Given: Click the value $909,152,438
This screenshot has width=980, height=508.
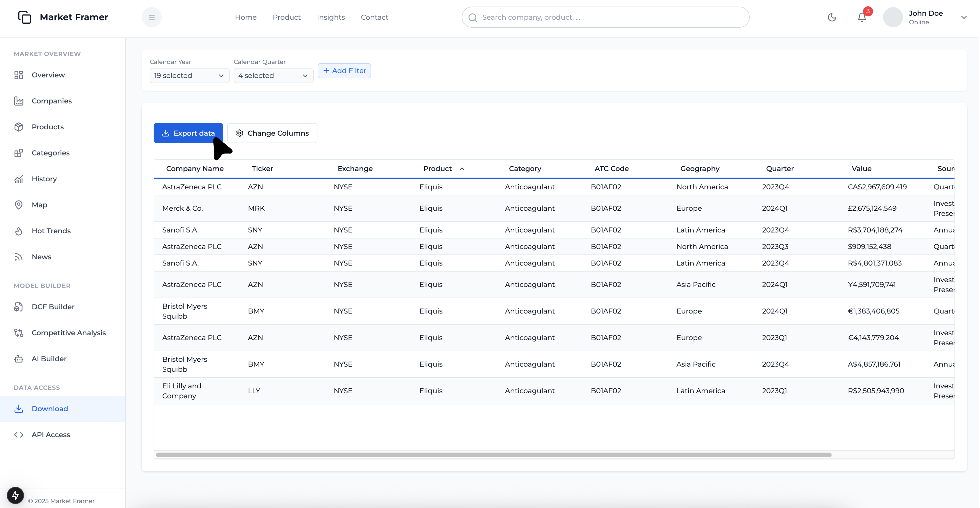Looking at the screenshot, I should click(x=869, y=246).
